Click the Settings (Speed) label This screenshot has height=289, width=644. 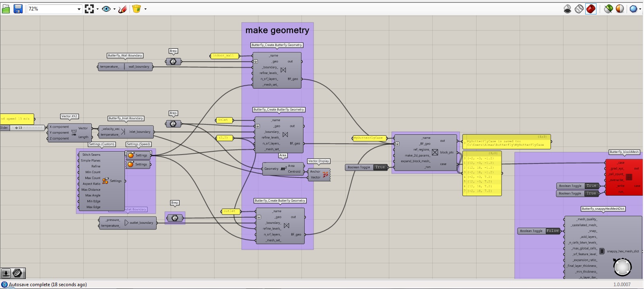tap(138, 144)
